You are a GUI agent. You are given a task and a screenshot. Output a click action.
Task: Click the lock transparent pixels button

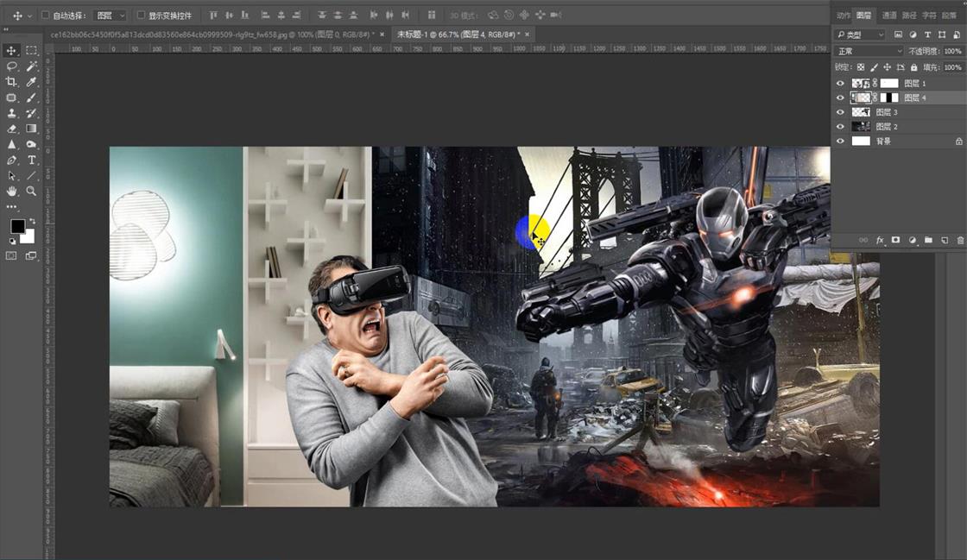click(861, 67)
